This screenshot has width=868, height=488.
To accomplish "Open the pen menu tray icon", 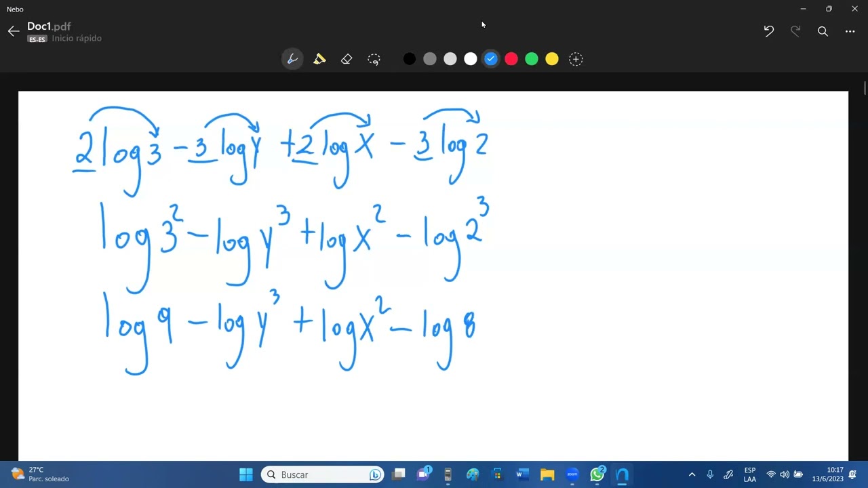I will (x=728, y=474).
